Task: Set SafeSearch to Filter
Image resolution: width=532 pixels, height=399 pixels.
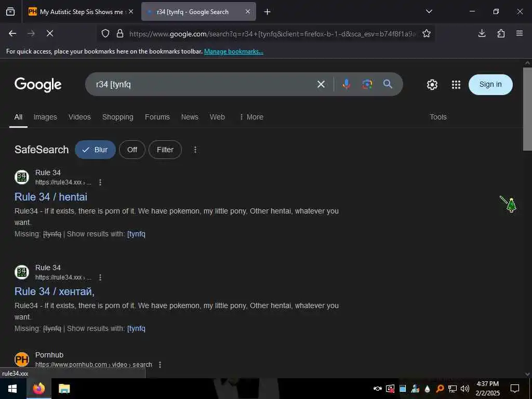Action: coord(165,150)
